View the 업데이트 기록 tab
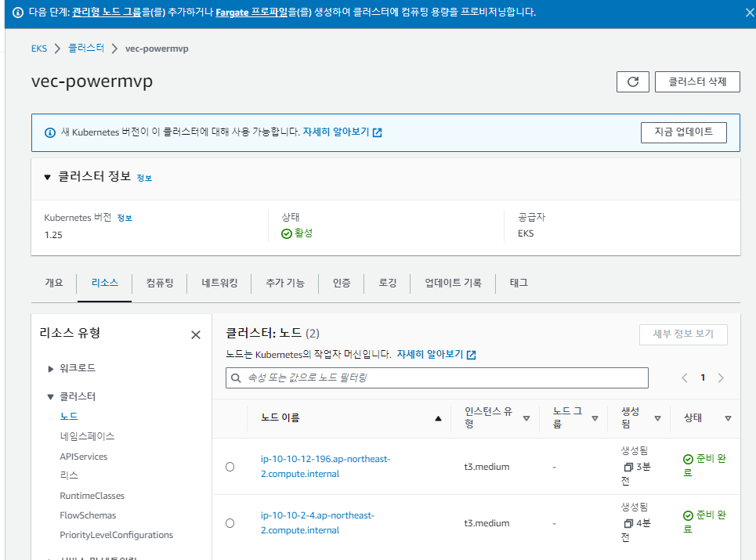 (x=453, y=283)
